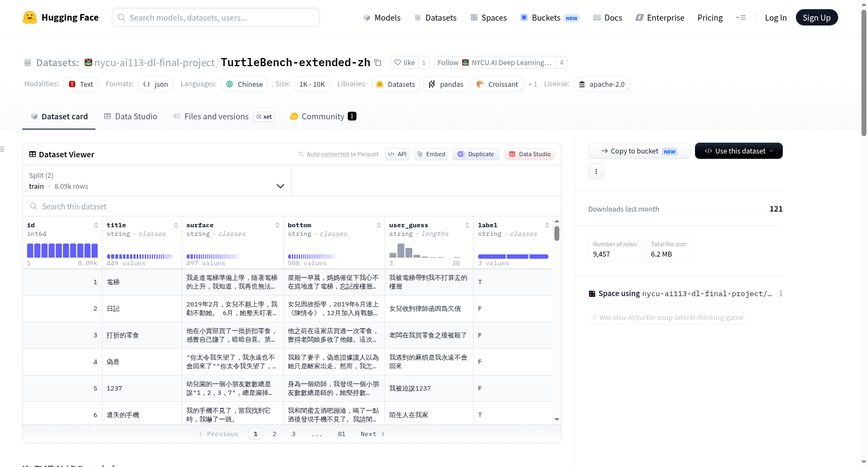Jump to page 81 of the table
This screenshot has width=868, height=467.
(x=341, y=434)
